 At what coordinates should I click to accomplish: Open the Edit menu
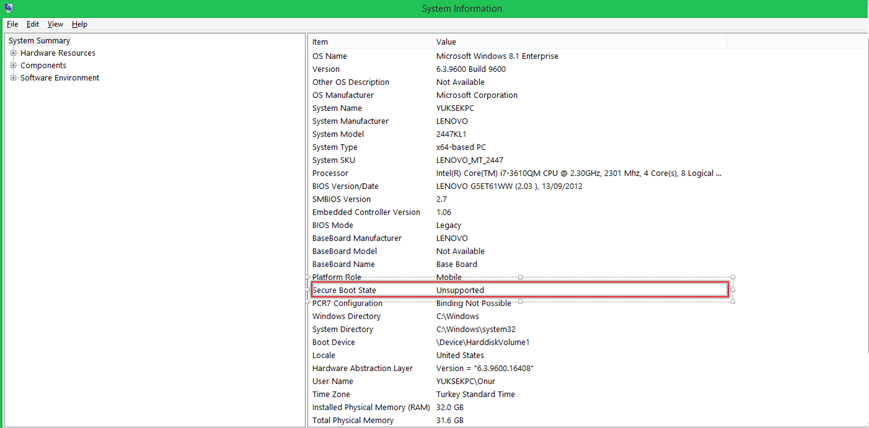[x=33, y=24]
